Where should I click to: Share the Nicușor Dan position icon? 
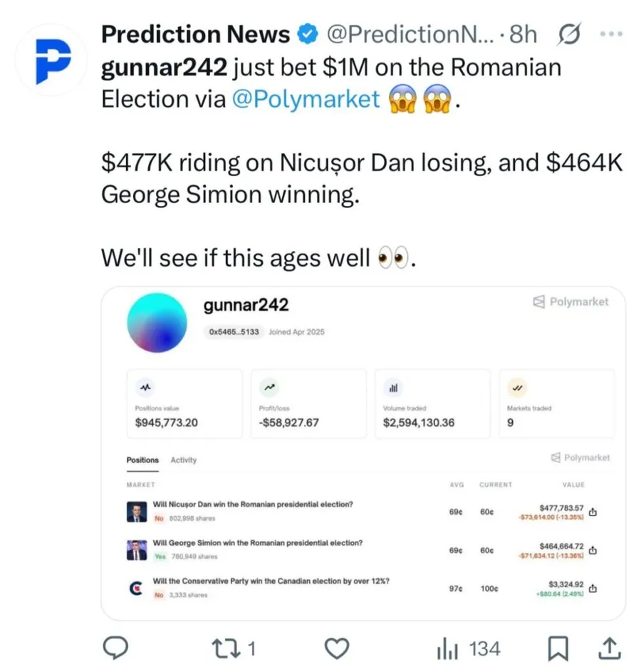pos(593,512)
